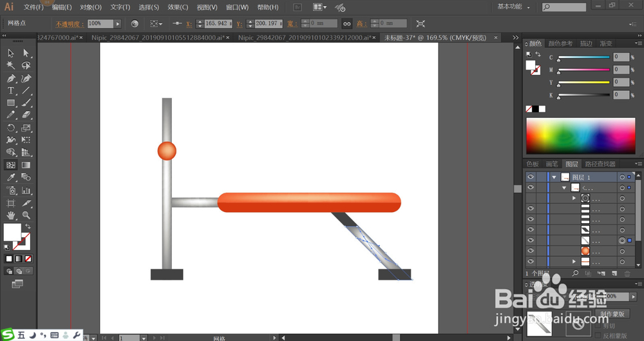Show hidden document tabs with >> arrow
This screenshot has height=341, width=644.
(x=515, y=37)
